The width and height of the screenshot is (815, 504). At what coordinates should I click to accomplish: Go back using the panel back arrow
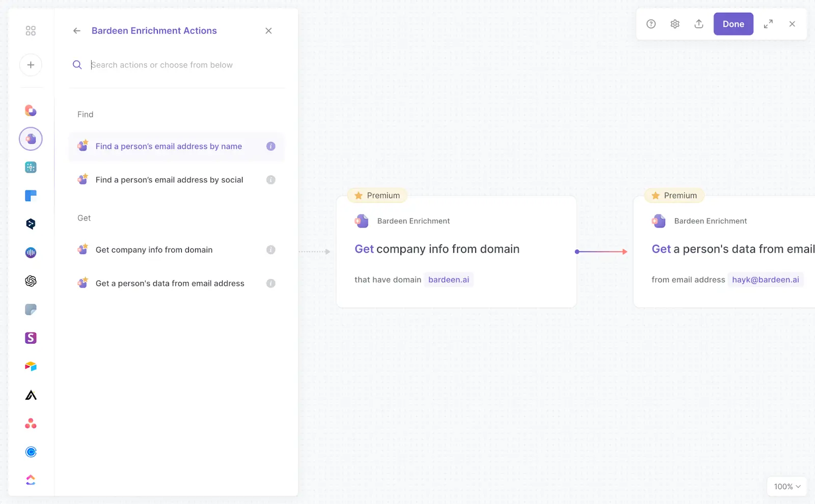76,31
